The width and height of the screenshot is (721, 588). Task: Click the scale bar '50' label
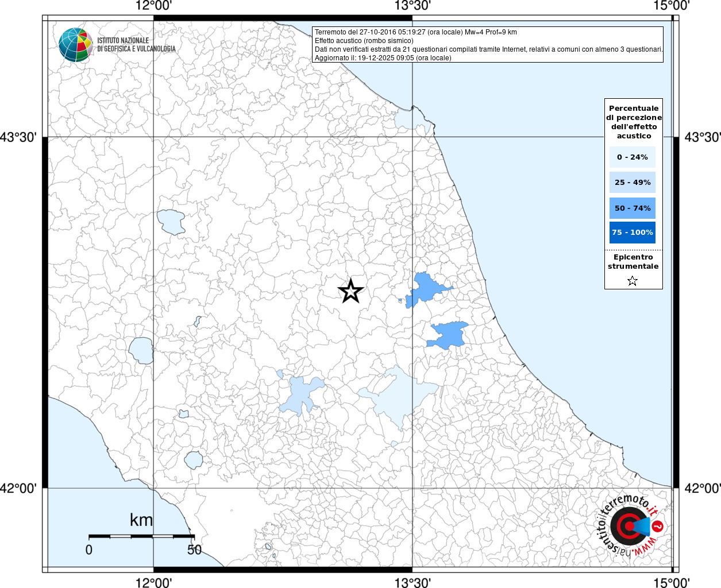(x=194, y=550)
